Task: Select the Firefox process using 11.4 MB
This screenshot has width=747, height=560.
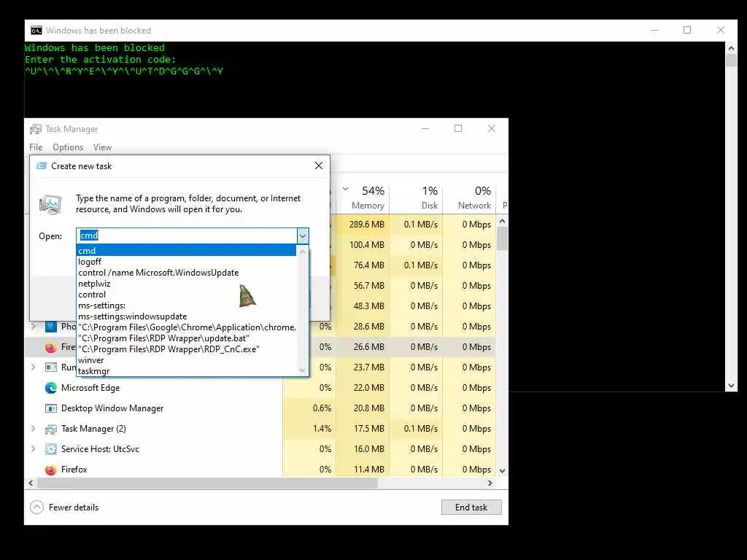Action: (x=260, y=470)
